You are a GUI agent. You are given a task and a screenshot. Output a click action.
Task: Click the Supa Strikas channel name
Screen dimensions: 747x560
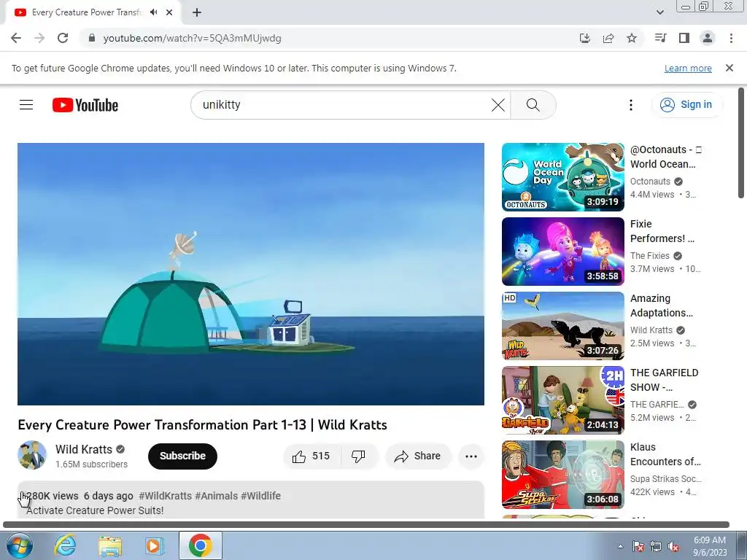tap(666, 478)
